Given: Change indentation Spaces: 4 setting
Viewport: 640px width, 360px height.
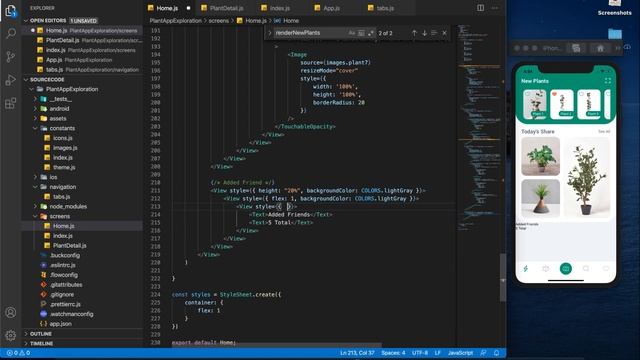Looking at the screenshot, I should pyautogui.click(x=393, y=353).
